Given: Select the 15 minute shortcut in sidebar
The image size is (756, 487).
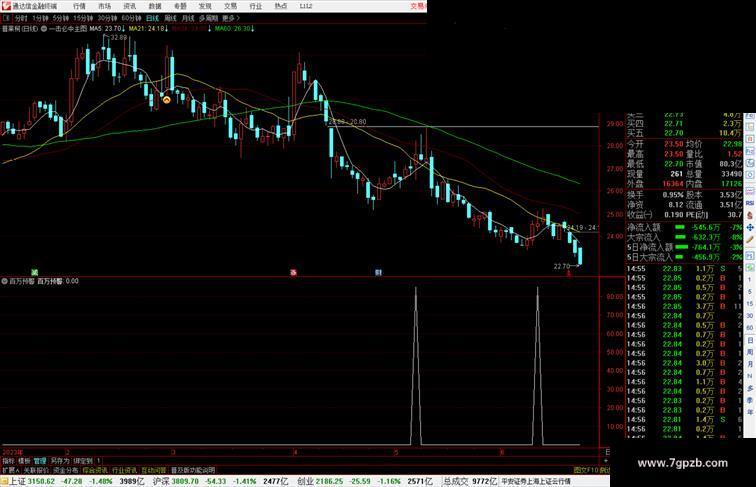Looking at the screenshot, I should 750,304.
